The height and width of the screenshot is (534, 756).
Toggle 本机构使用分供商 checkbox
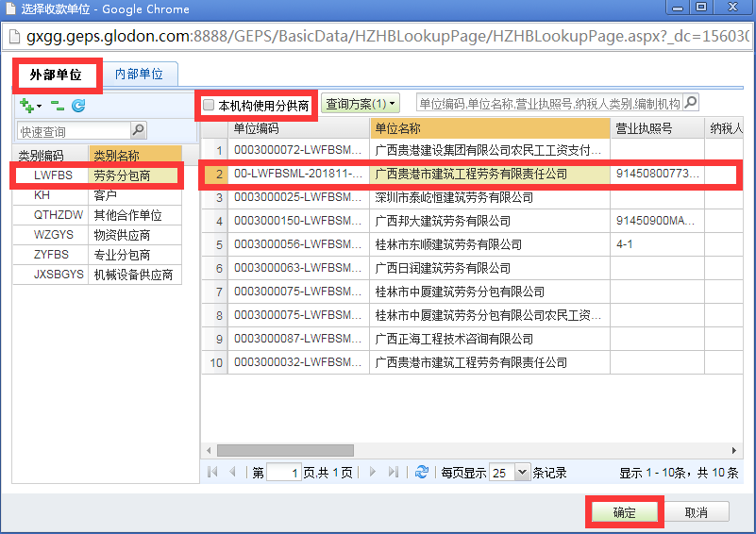209,105
